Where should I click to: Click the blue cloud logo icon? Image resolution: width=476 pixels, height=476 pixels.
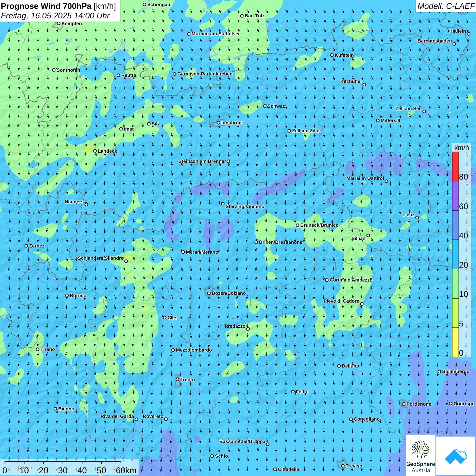pyautogui.click(x=456, y=456)
